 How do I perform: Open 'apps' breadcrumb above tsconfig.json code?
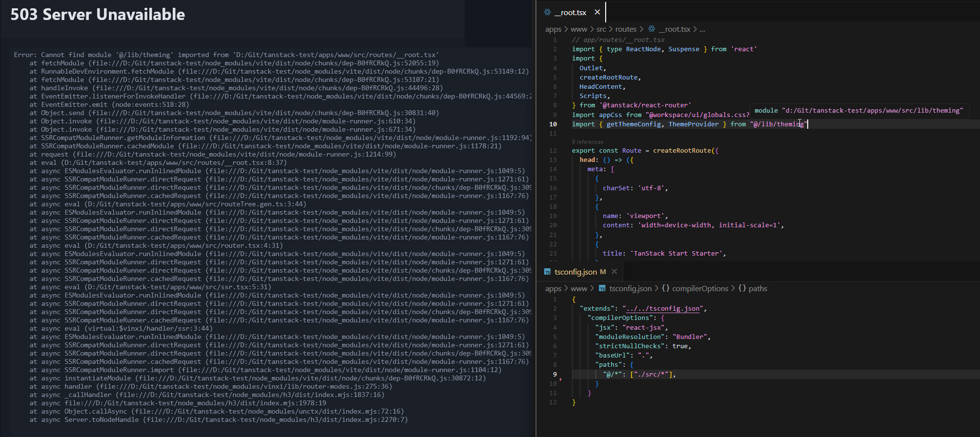tap(553, 289)
